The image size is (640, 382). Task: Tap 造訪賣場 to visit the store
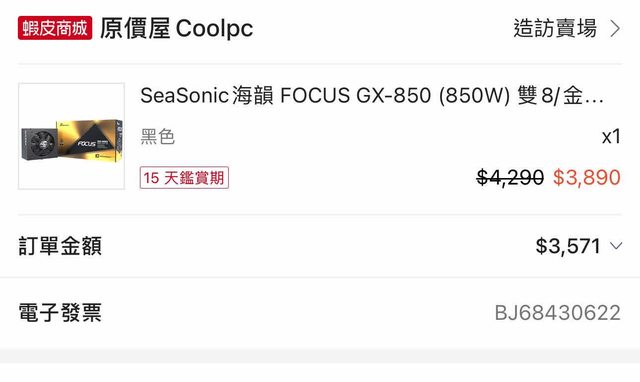coord(555,29)
